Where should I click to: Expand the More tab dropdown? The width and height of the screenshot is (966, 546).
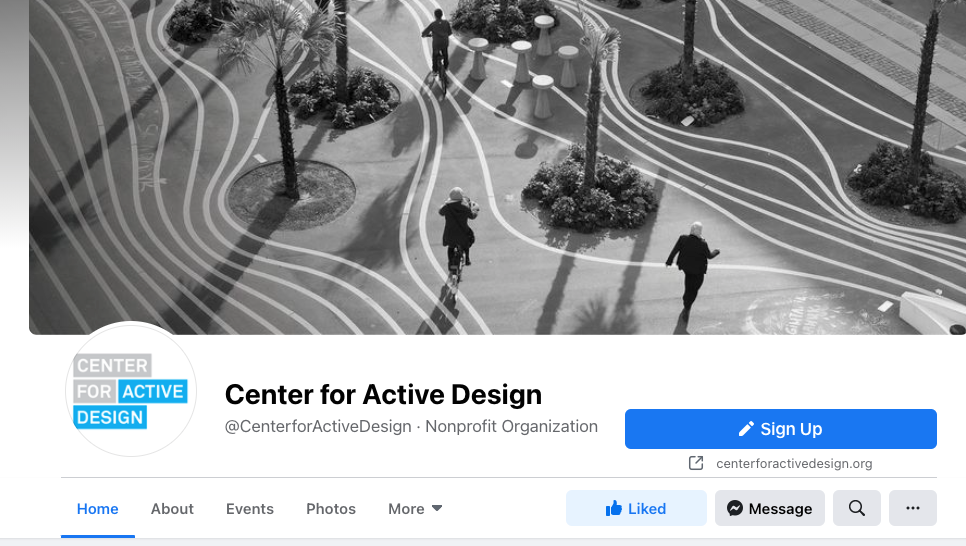(415, 509)
